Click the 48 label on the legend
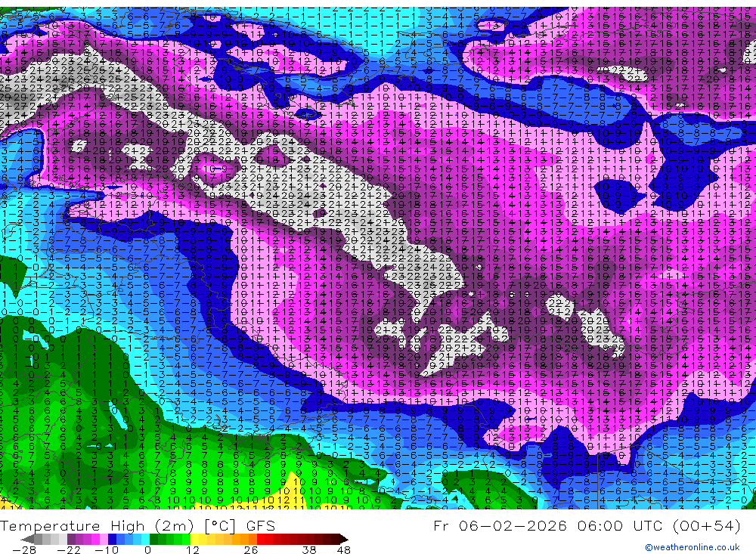Screen dimensions: 756x554 tap(344, 550)
